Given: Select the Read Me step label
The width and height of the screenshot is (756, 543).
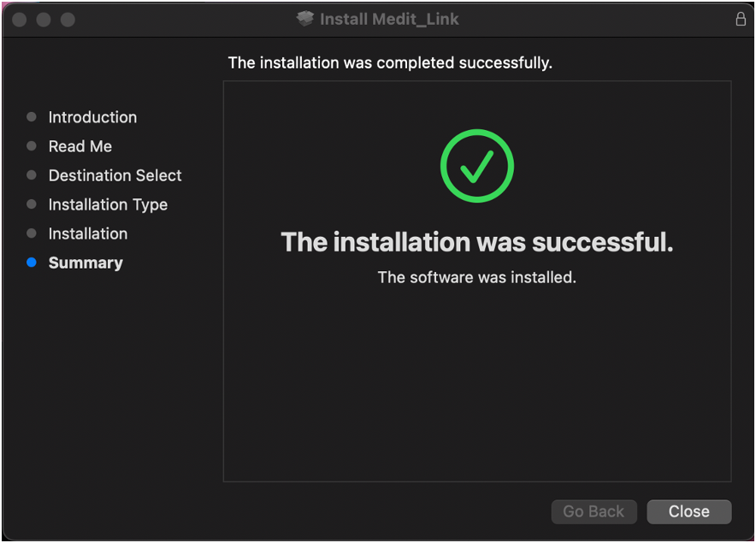Looking at the screenshot, I should point(80,146).
